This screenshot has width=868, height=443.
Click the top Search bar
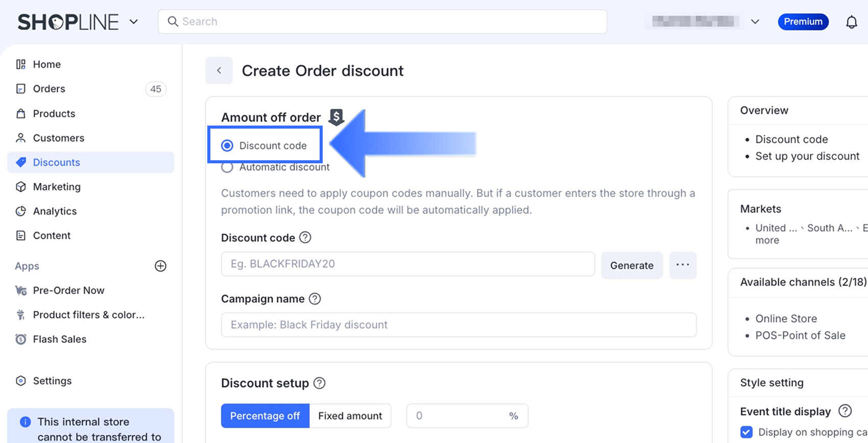point(382,22)
